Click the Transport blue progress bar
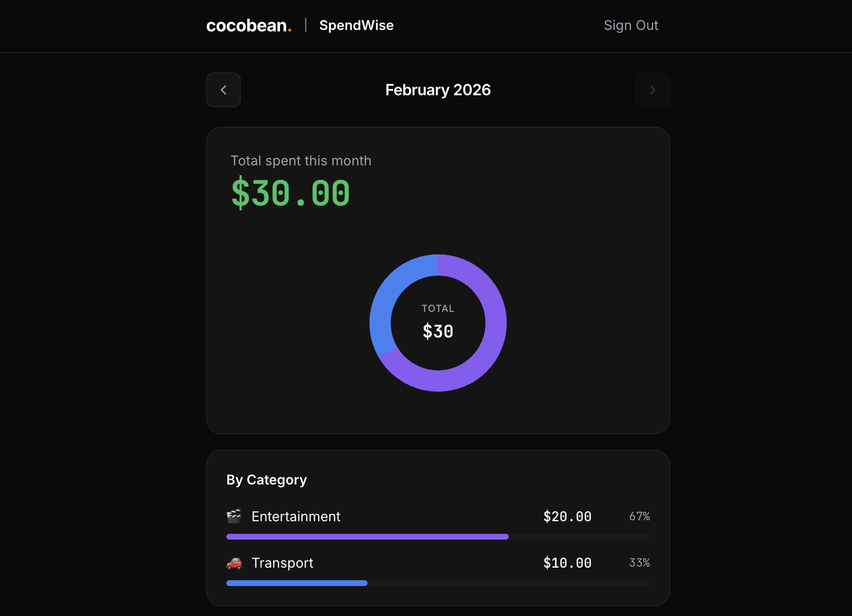Viewport: 852px width, 616px height. 296,583
